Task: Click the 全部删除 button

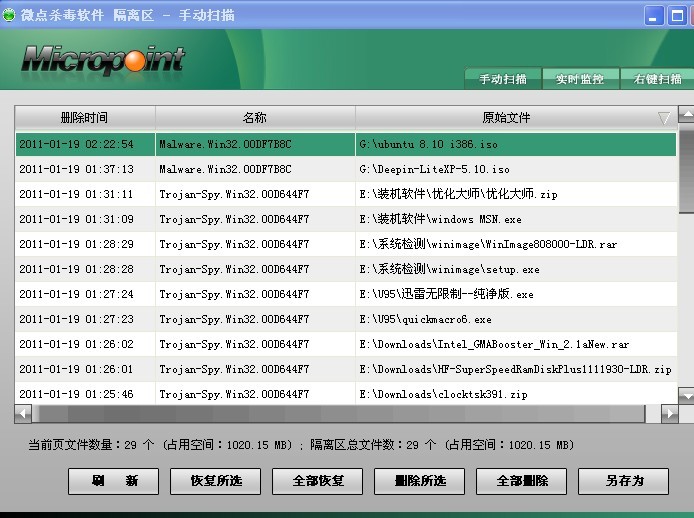Action: 521,481
